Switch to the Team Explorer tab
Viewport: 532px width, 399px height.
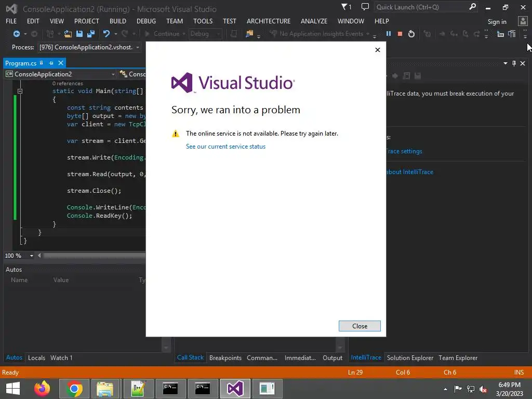click(458, 357)
